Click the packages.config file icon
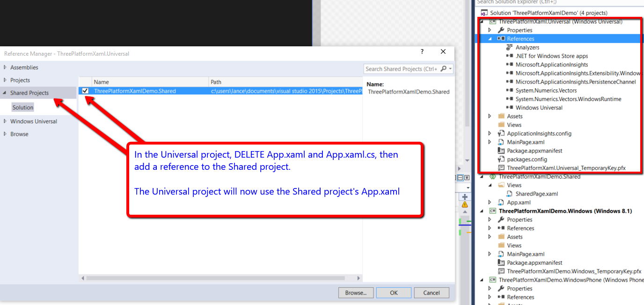This screenshot has height=305, width=644. point(501,159)
